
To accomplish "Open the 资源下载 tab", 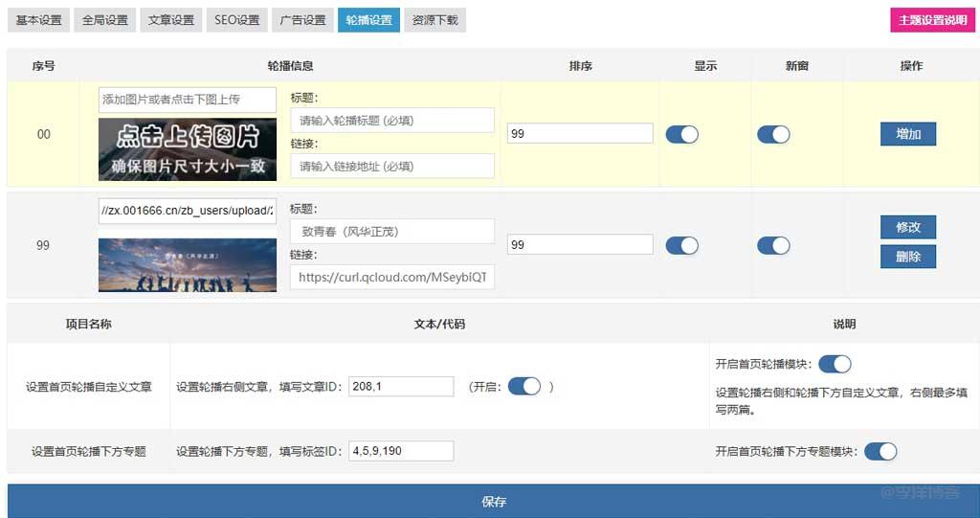I will point(434,20).
